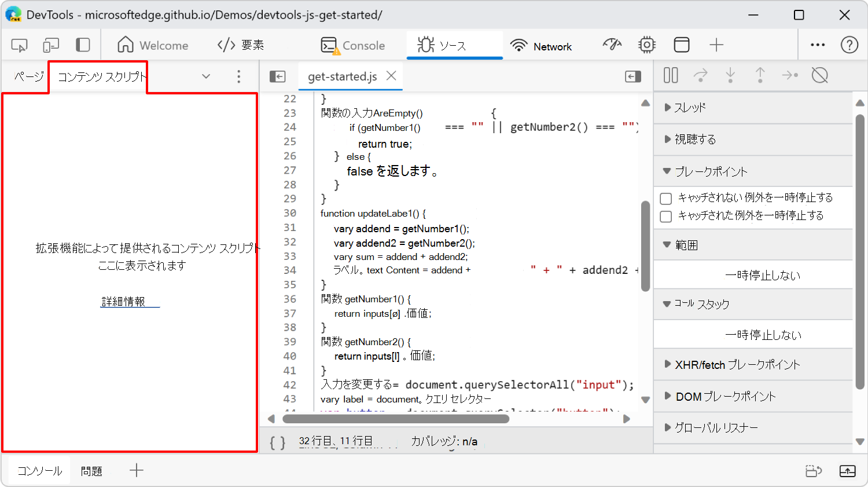868x487 pixels.
Task: Click the return true; code line
Action: (x=385, y=144)
